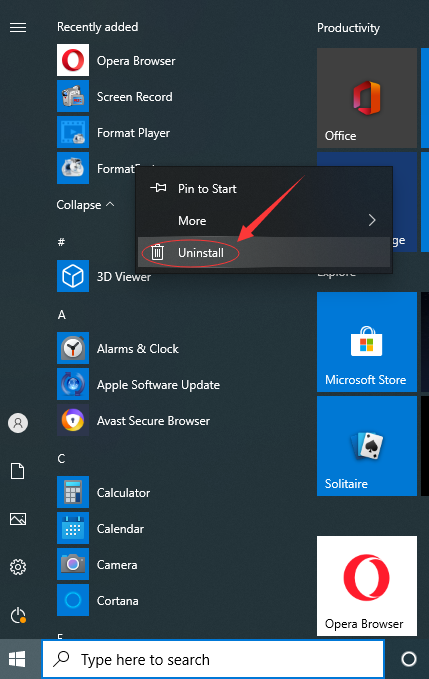
Task: Click the A section letter header
Action: pyautogui.click(x=61, y=315)
